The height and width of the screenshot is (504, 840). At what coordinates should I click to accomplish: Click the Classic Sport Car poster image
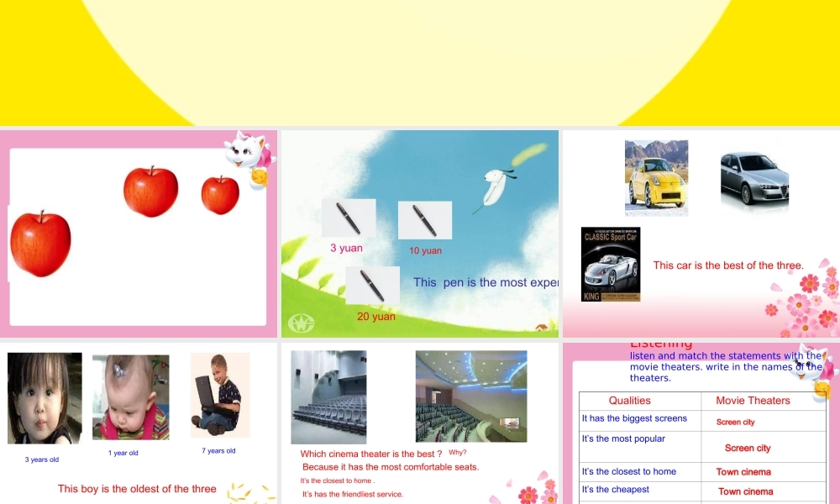click(x=611, y=264)
